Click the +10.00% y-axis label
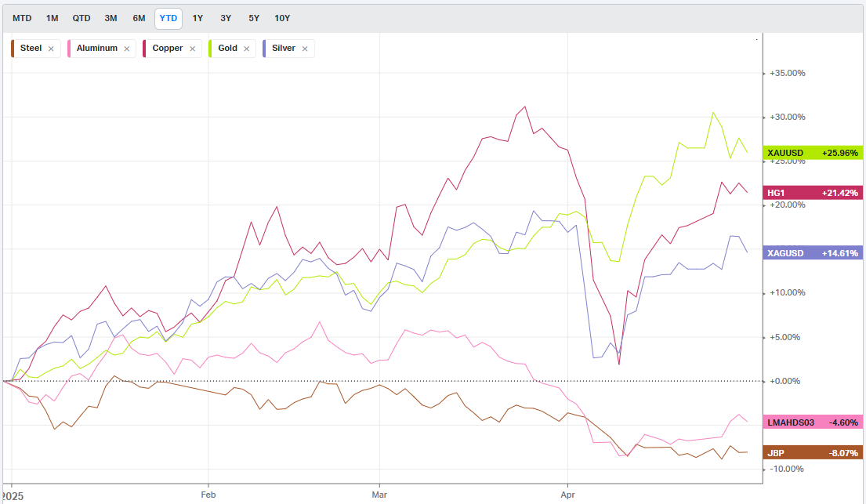This screenshot has height=504, width=866. [x=787, y=293]
